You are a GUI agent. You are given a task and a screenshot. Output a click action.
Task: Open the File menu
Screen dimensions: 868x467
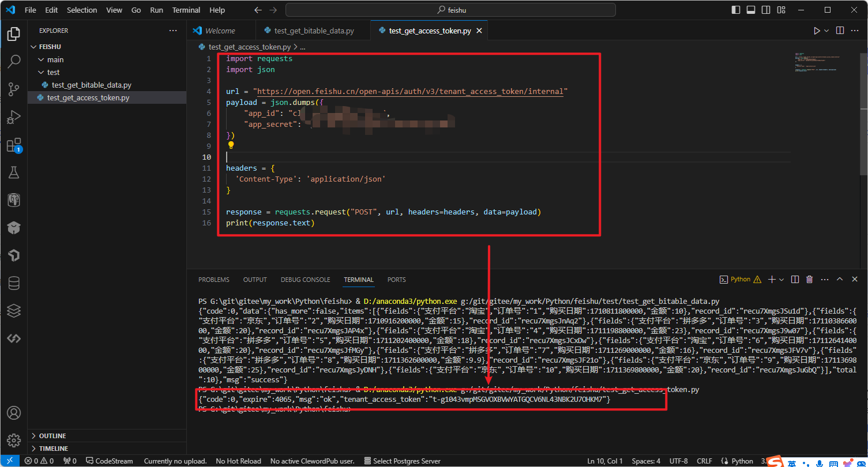(x=31, y=10)
